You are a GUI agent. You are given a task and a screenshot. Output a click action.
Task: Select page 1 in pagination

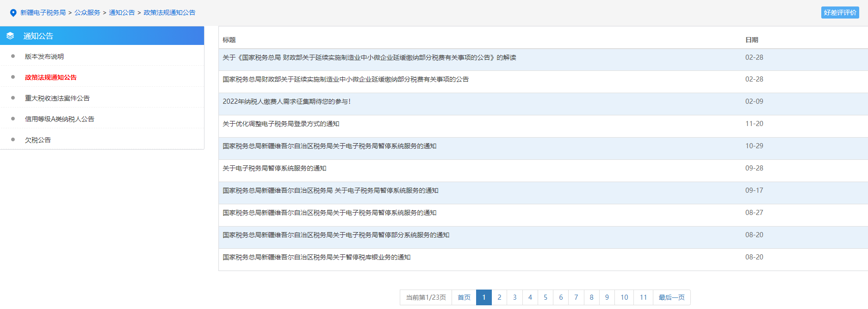click(x=484, y=297)
